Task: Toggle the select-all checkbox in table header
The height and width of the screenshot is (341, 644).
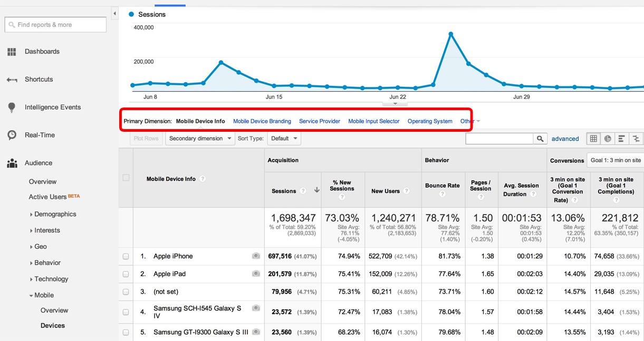Action: click(x=126, y=178)
